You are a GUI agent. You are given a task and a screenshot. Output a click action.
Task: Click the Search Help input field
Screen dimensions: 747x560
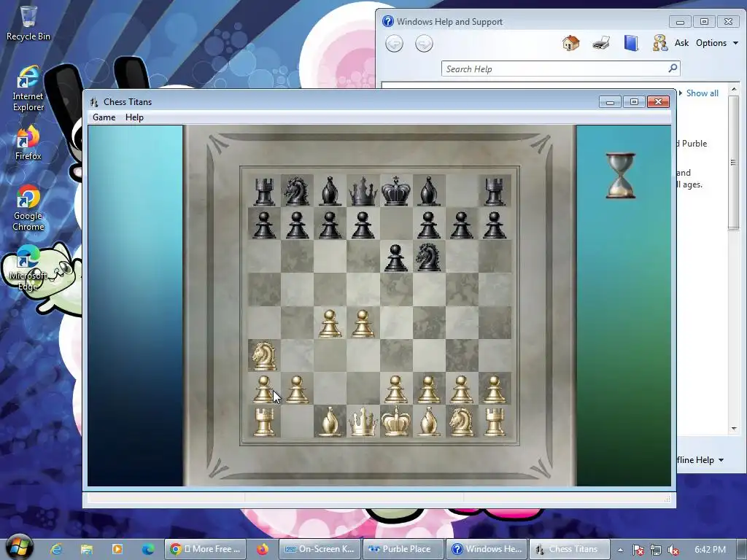click(x=554, y=69)
